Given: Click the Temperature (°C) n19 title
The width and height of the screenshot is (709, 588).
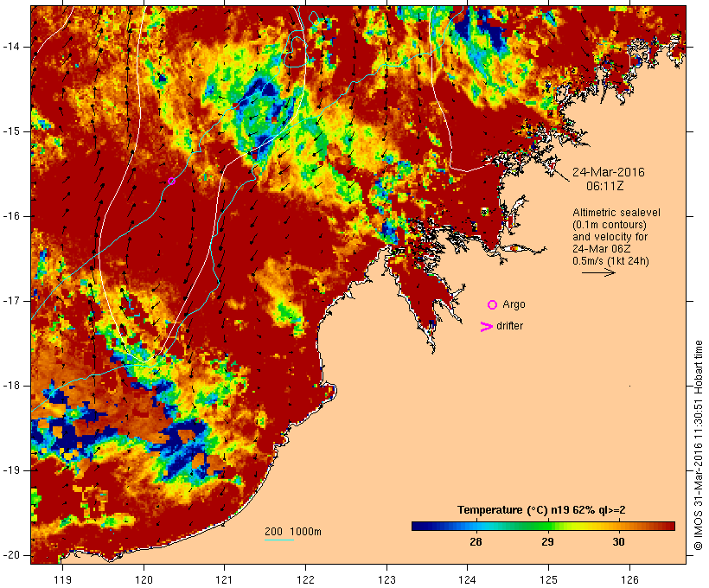Looking at the screenshot, I should pyautogui.click(x=541, y=510).
